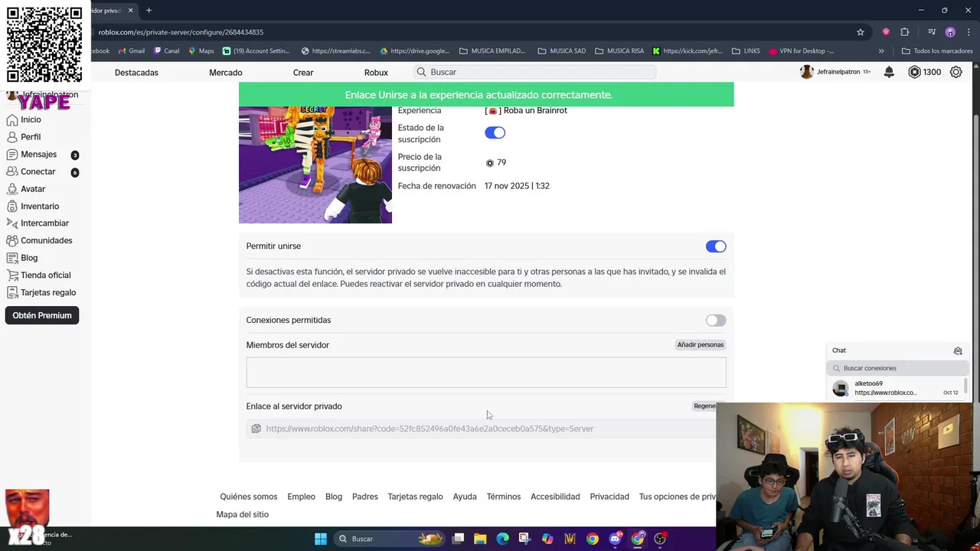Open the Términos footer link

coord(504,497)
